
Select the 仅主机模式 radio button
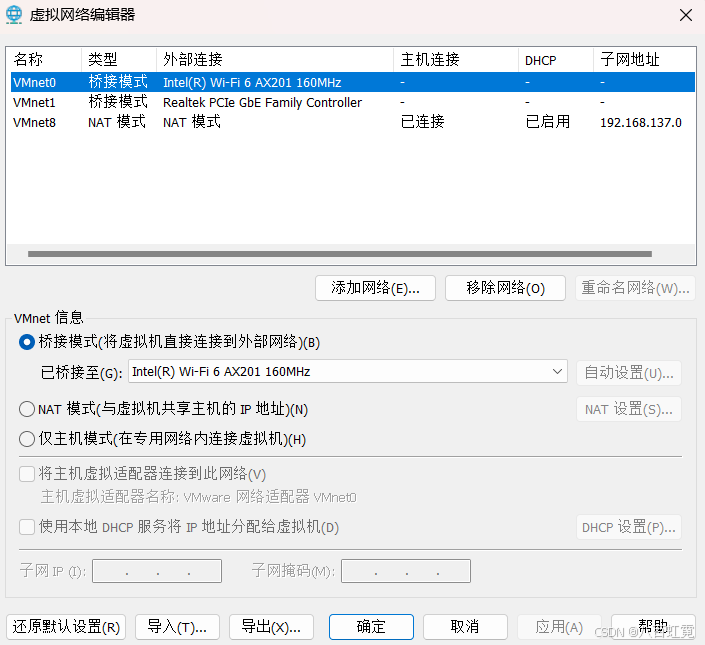[x=27, y=439]
